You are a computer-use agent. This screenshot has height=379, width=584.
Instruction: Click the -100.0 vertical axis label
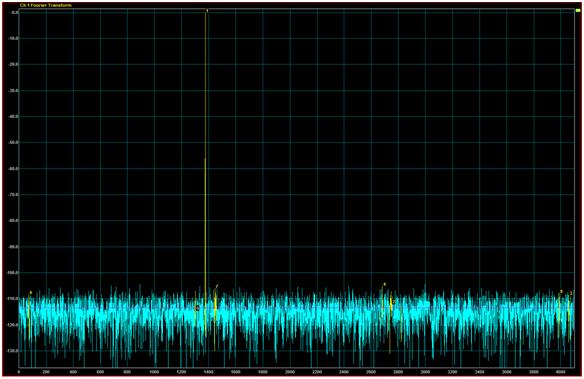pos(13,273)
